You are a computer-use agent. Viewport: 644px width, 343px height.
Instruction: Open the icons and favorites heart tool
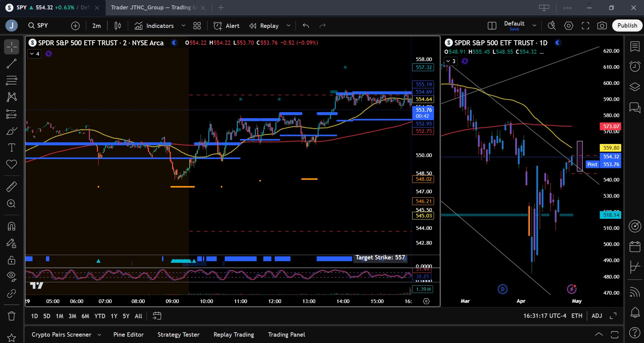tap(11, 164)
